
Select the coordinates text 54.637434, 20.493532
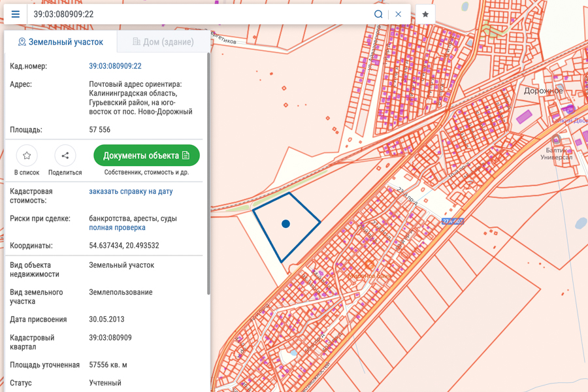pyautogui.click(x=124, y=246)
